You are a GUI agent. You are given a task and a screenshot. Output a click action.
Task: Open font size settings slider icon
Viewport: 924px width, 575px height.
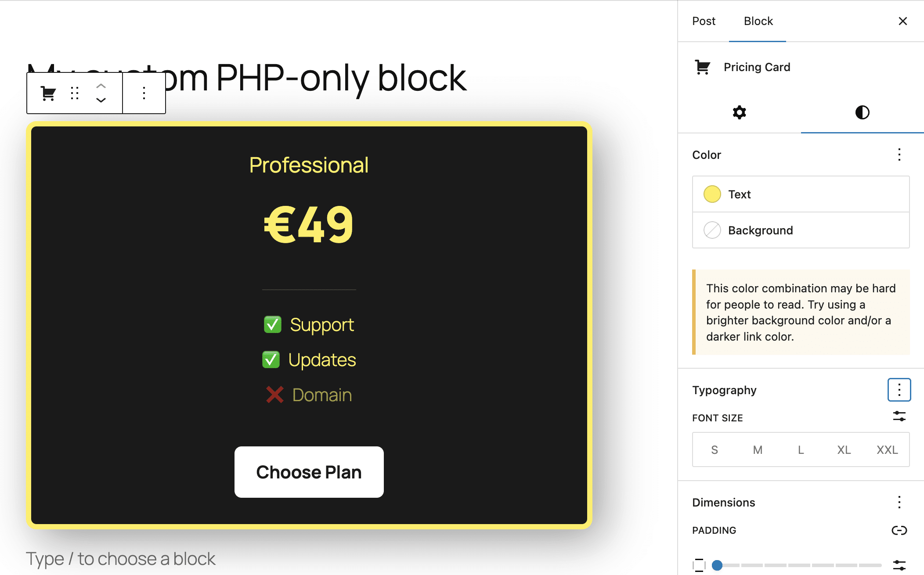coord(899,417)
